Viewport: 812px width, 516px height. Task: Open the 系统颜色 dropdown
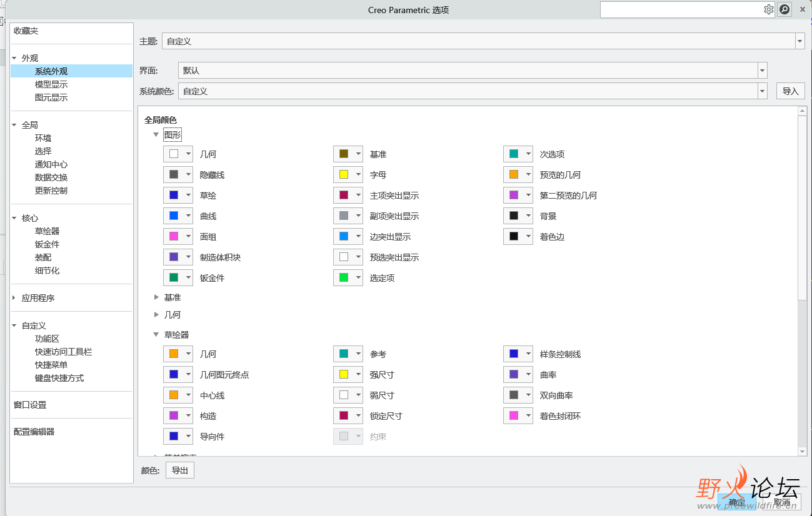pos(762,91)
